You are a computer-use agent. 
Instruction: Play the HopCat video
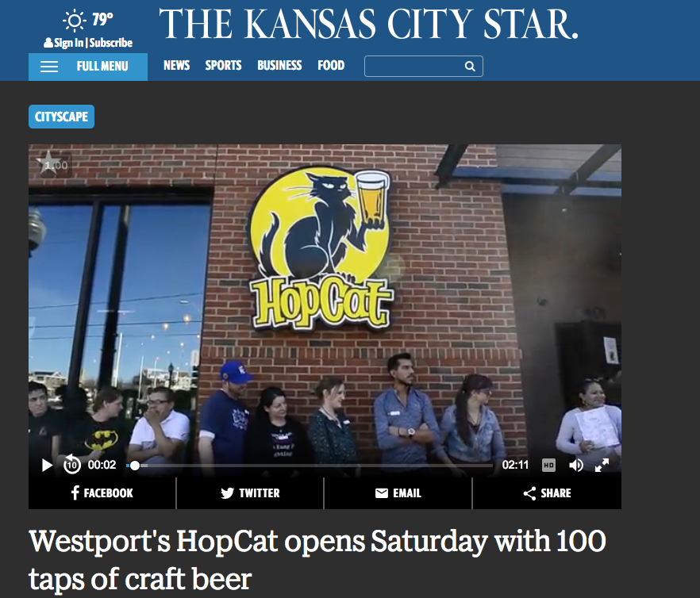pos(46,465)
